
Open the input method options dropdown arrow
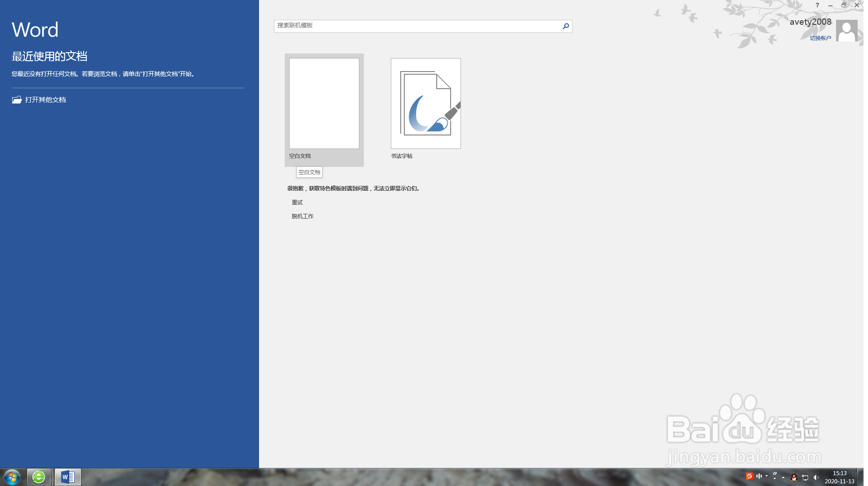click(766, 476)
